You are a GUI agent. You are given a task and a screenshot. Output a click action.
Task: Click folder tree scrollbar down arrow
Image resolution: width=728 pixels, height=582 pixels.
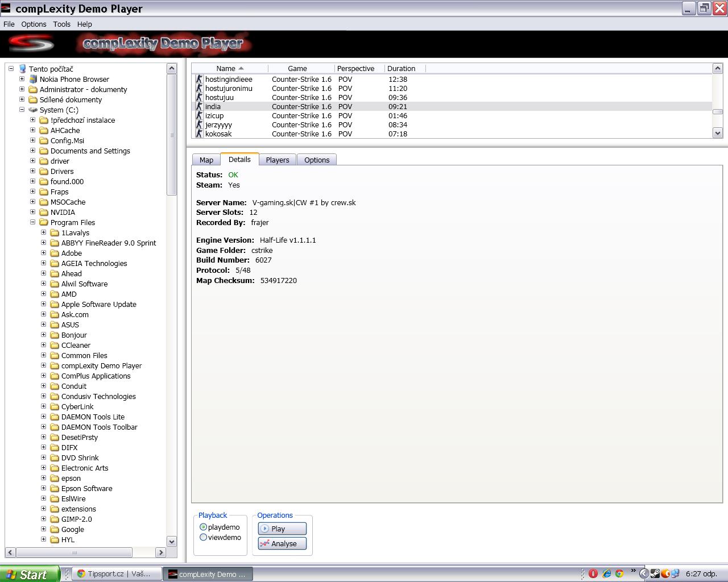172,541
